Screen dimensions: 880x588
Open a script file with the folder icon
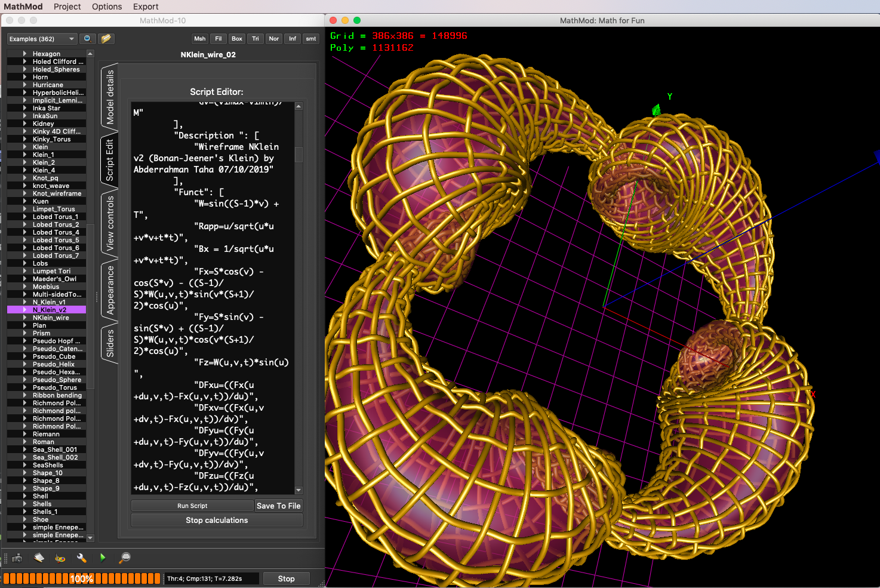coord(106,38)
